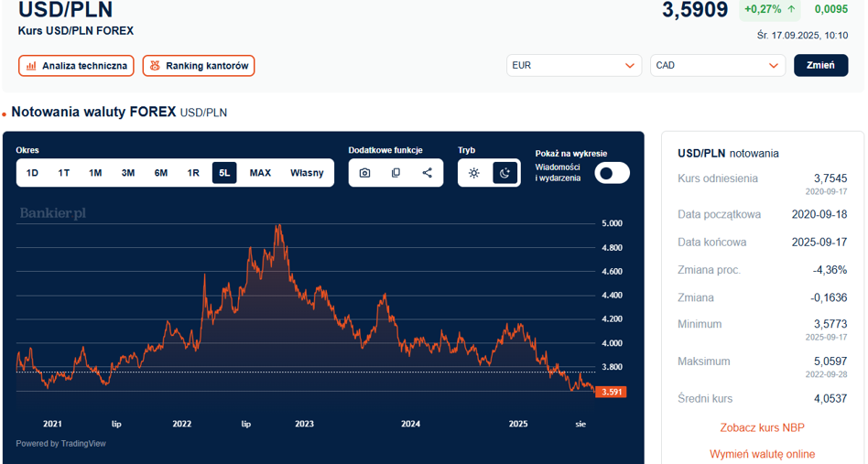Viewport: 868px width, 464px height.
Task: Click the 2022 time axis label
Action: point(181,424)
